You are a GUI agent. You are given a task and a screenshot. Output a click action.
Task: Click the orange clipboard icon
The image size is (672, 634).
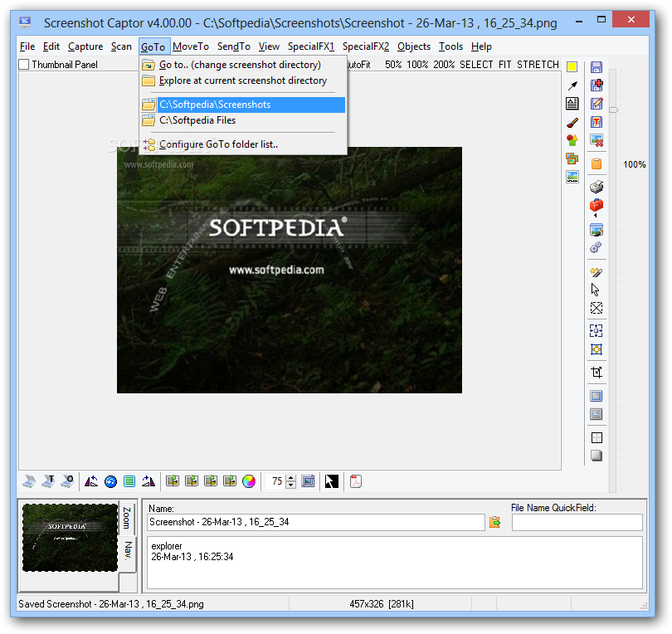(597, 163)
